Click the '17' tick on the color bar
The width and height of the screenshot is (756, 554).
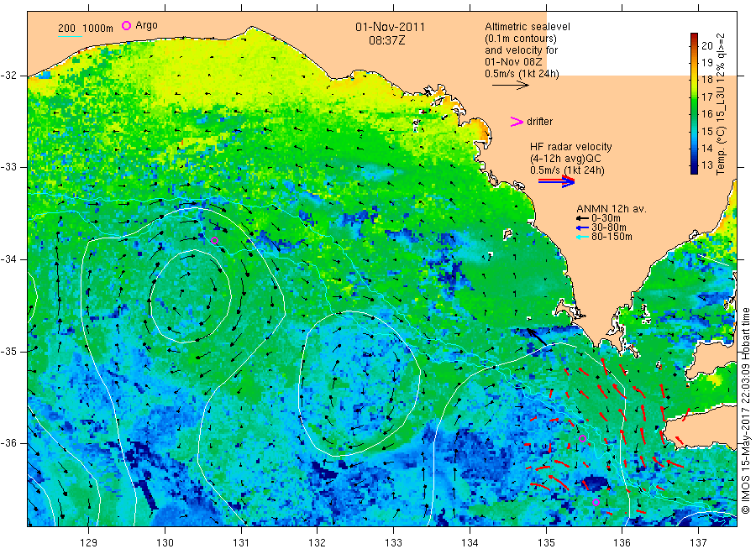pyautogui.click(x=706, y=97)
